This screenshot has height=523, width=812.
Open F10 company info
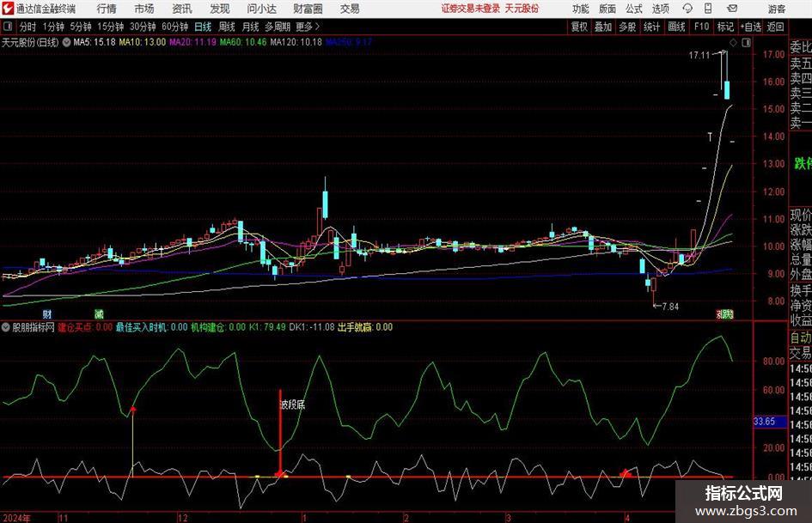[x=702, y=27]
